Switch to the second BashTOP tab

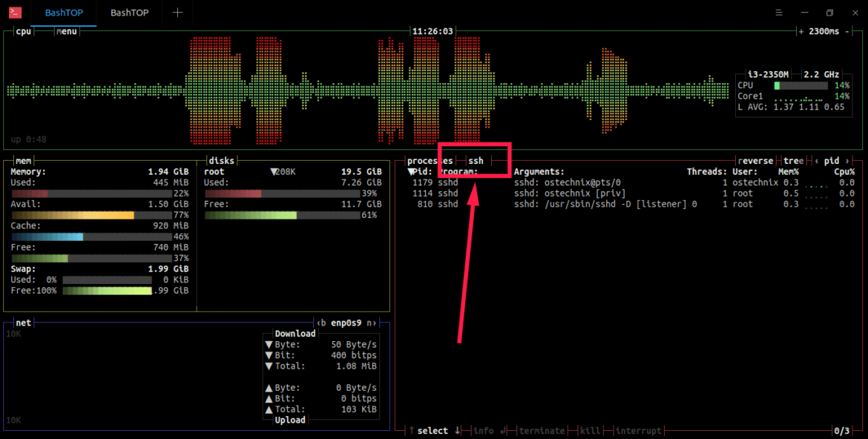(128, 13)
